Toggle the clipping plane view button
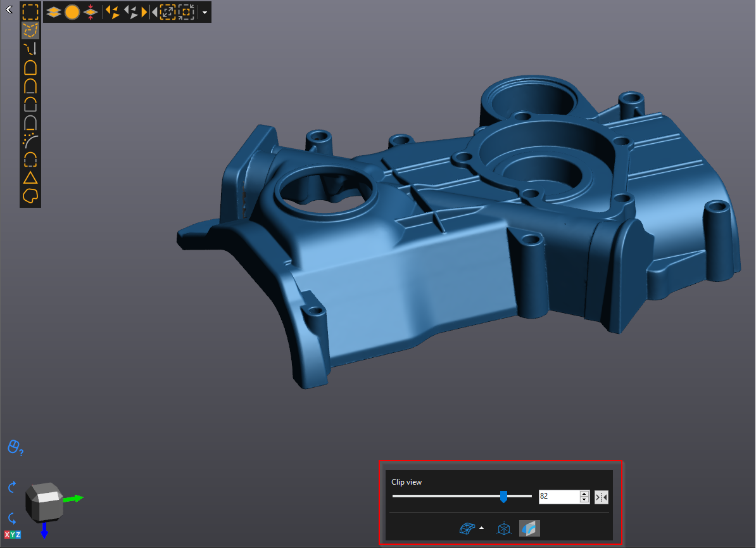 (x=529, y=528)
